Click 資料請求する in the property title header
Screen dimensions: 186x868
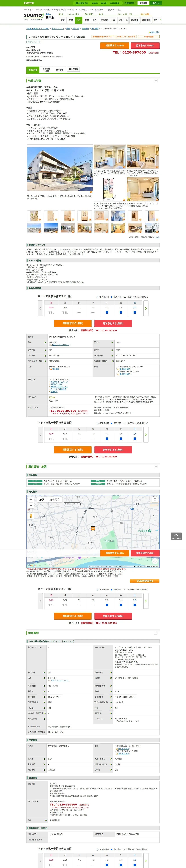115,45
